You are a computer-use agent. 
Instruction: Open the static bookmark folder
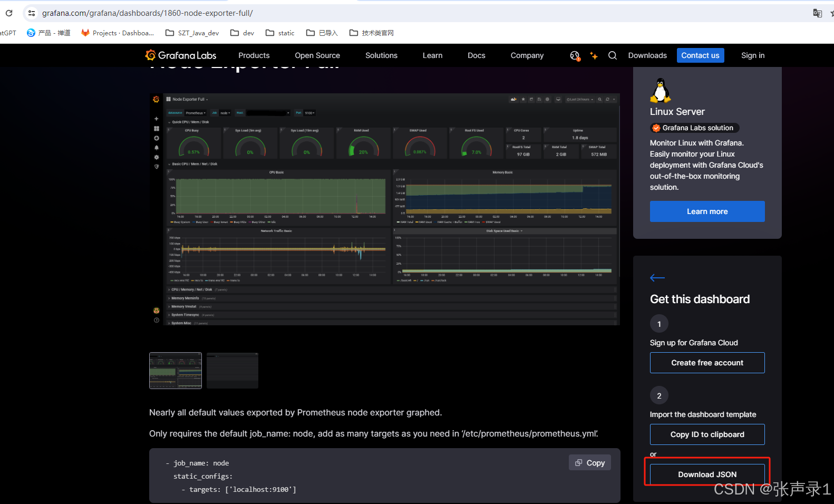280,33
